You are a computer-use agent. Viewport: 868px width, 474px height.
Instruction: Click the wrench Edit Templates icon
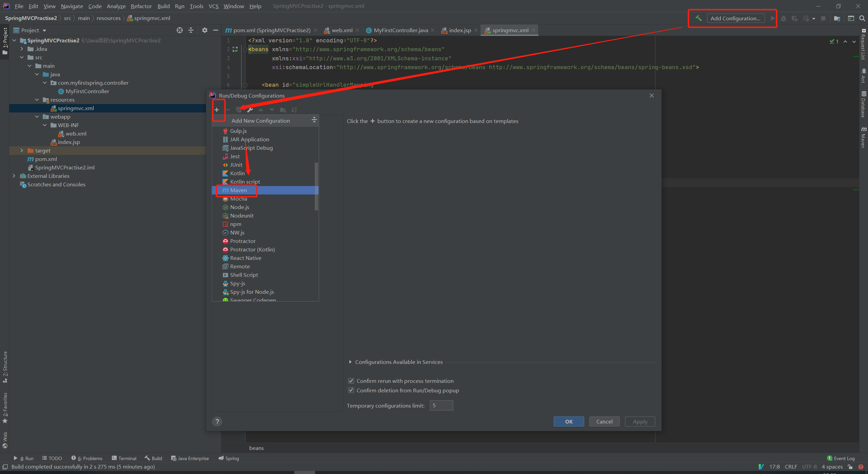[250, 110]
